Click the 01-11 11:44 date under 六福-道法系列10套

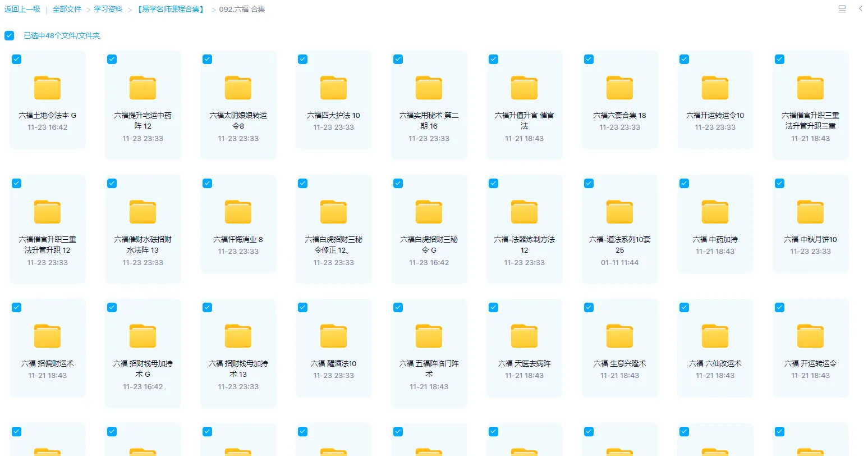(620, 262)
